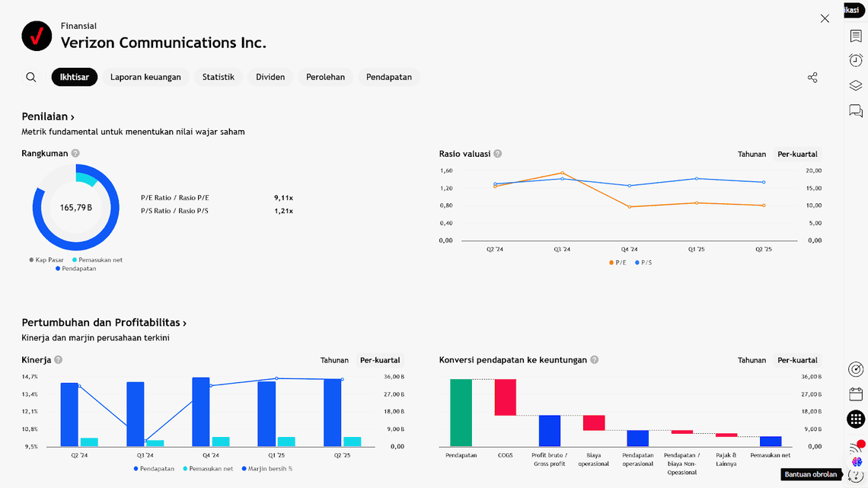This screenshot has height=488, width=868.
Task: Open the watchlist panel icon
Action: (856, 37)
